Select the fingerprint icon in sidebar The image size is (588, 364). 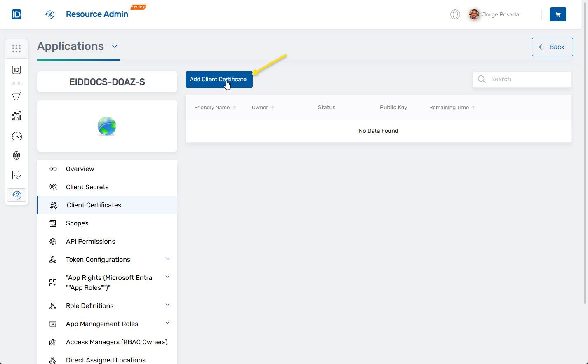coord(16,155)
